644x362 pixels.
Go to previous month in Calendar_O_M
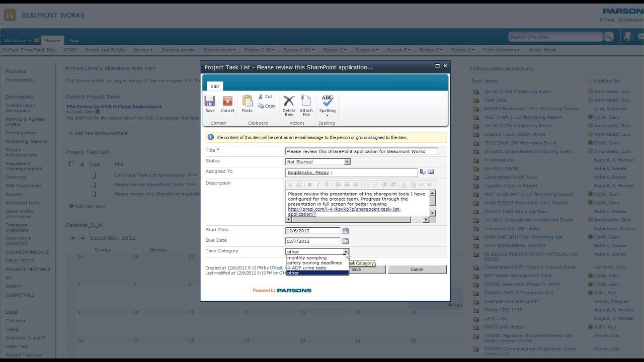click(73, 238)
